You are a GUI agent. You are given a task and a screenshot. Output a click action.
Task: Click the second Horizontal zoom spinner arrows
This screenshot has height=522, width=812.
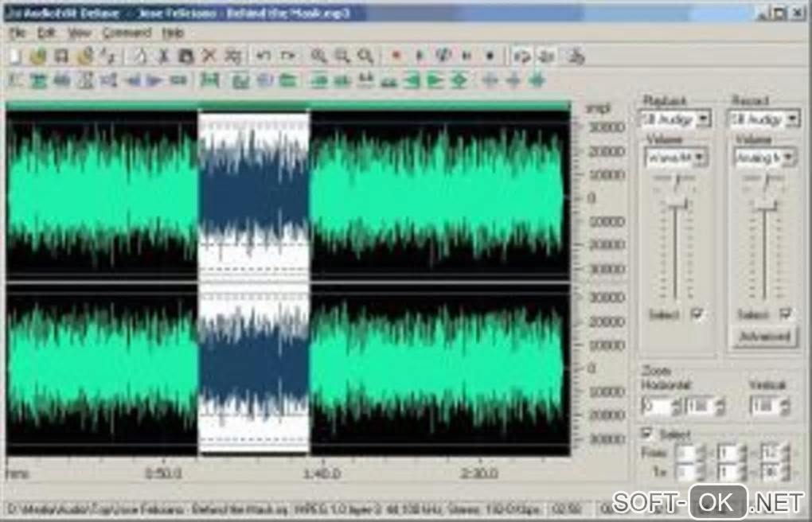click(x=720, y=406)
